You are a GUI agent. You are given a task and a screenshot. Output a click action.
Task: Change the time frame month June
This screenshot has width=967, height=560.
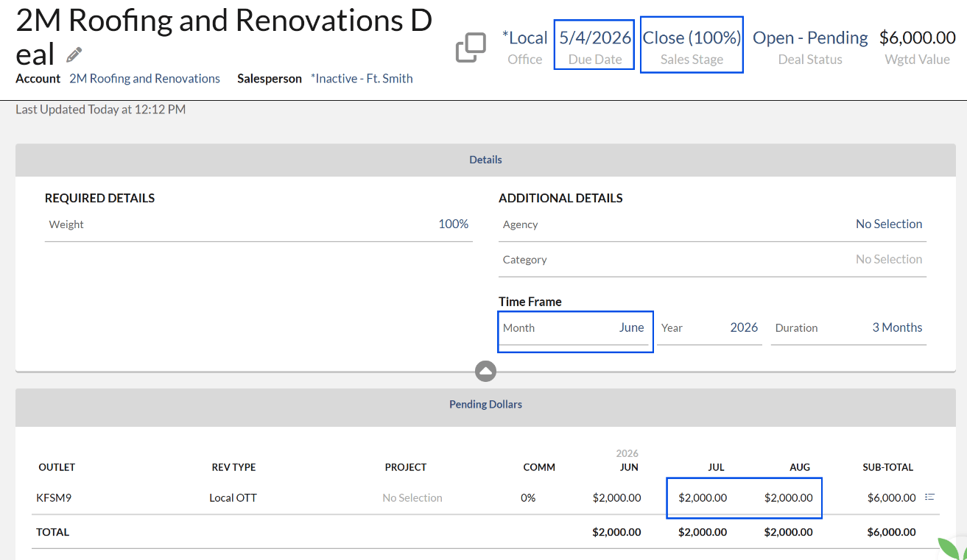pos(631,327)
